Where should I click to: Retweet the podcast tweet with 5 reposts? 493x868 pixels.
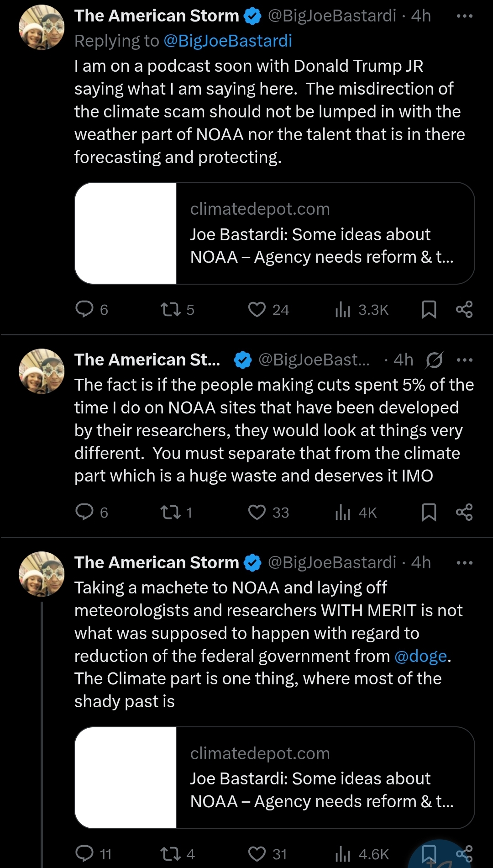pyautogui.click(x=177, y=310)
